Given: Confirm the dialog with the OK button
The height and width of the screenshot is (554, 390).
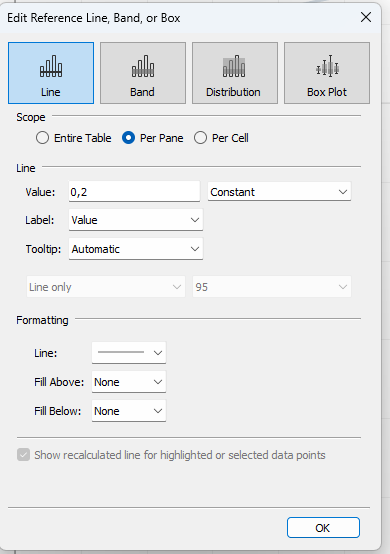Looking at the screenshot, I should pyautogui.click(x=323, y=528).
